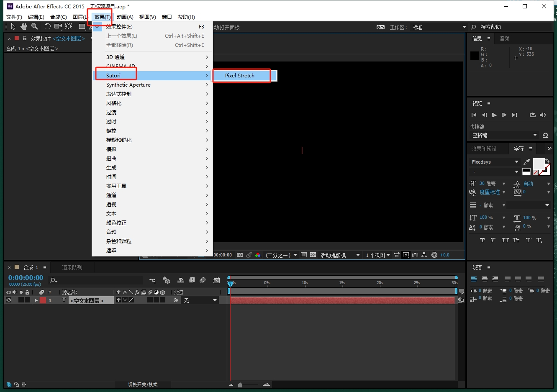557x392 pixels.
Task: Switch to the 渲染队列 tab
Action: (72, 267)
